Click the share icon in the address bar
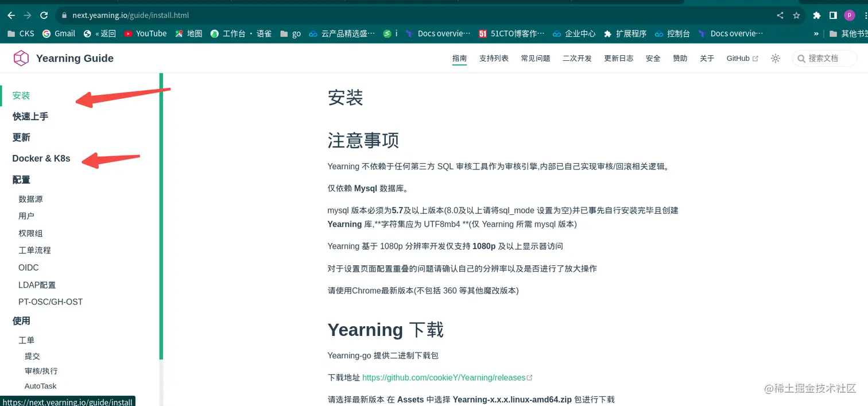The width and height of the screenshot is (868, 406). (780, 16)
